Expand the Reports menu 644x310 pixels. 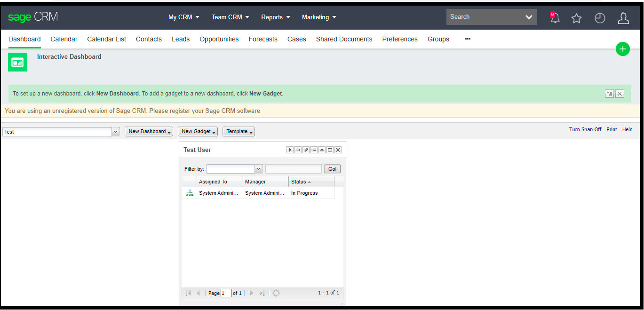pyautogui.click(x=276, y=17)
